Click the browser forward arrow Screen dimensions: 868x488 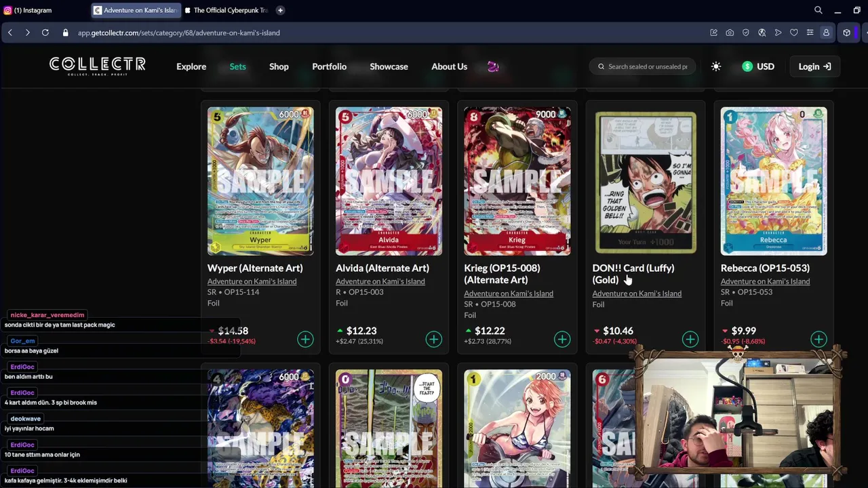[27, 33]
